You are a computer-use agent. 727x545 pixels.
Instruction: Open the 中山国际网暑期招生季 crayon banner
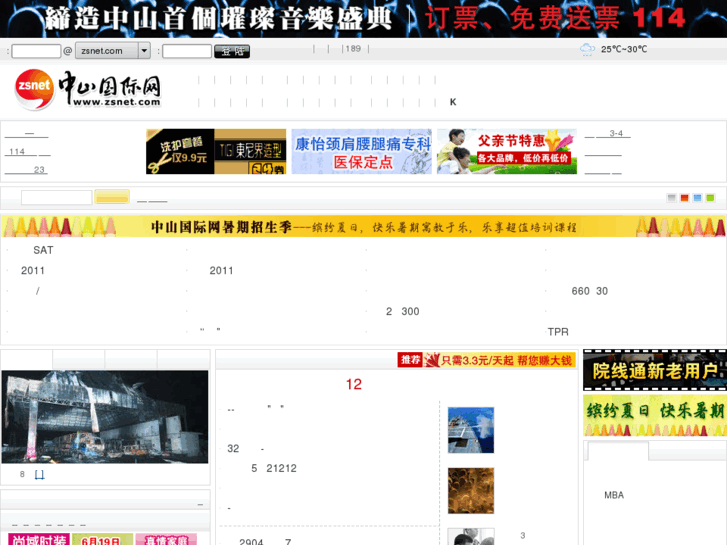364,227
